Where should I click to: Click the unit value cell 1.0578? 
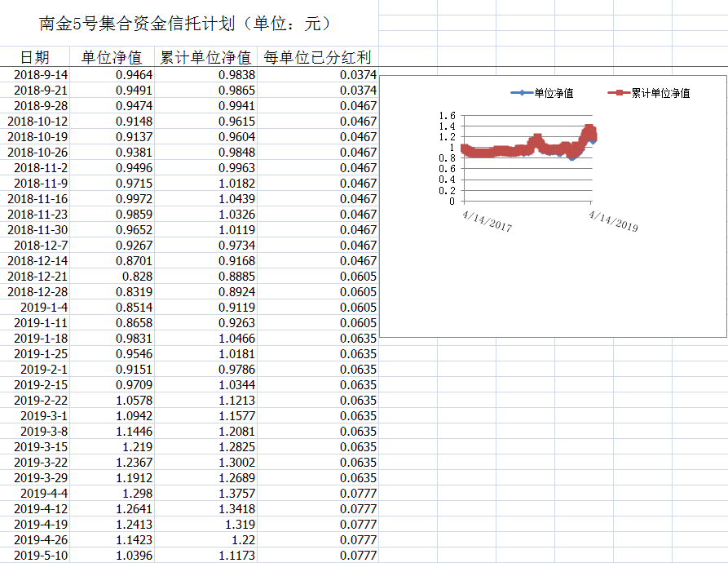coord(112,401)
